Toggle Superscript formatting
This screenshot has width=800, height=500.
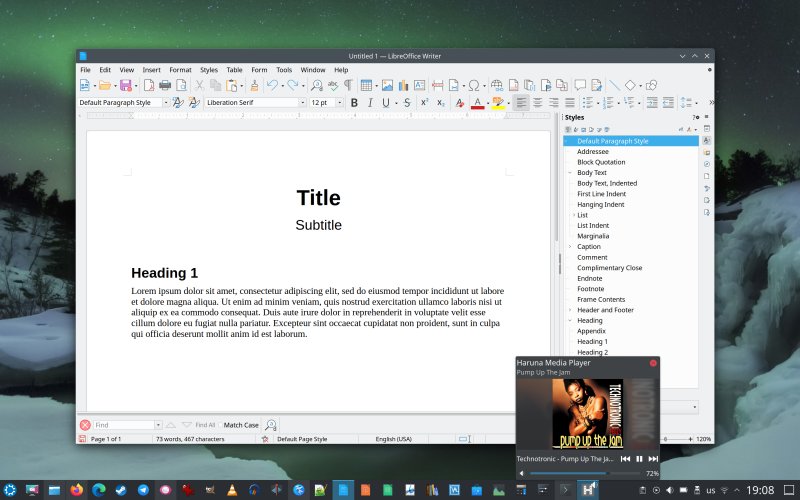point(424,103)
